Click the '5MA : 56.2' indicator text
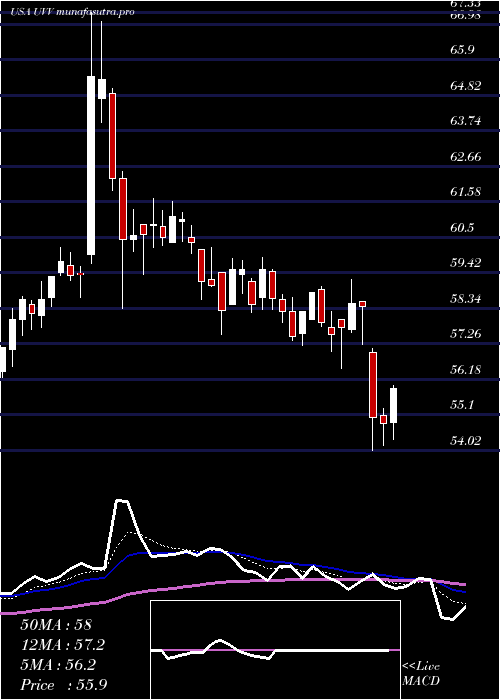 coord(58,665)
